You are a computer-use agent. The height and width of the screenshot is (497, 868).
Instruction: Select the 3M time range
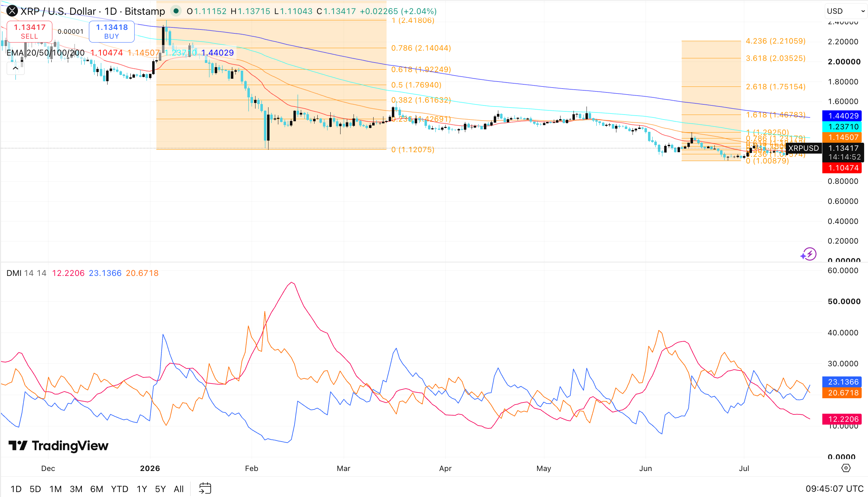[x=76, y=489]
